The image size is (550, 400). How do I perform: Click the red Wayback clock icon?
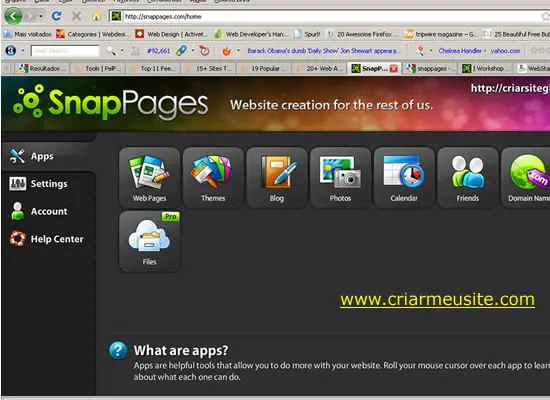pyautogui.click(x=204, y=51)
